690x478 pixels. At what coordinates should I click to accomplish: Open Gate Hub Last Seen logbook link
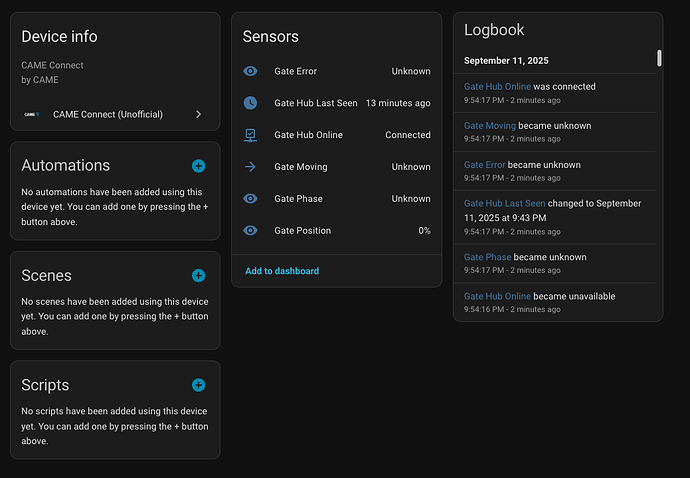click(x=505, y=204)
